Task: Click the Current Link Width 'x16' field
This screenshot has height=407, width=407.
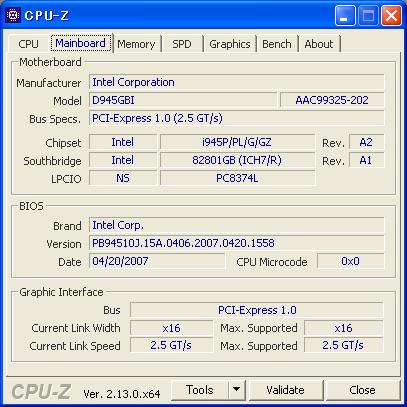Action: 171,328
